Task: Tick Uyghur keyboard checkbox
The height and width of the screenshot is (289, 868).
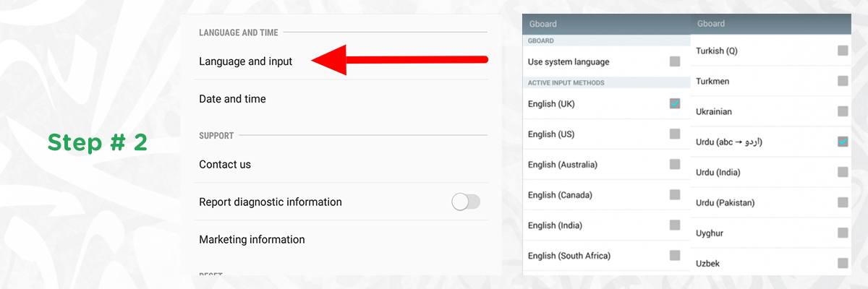Action: point(843,233)
